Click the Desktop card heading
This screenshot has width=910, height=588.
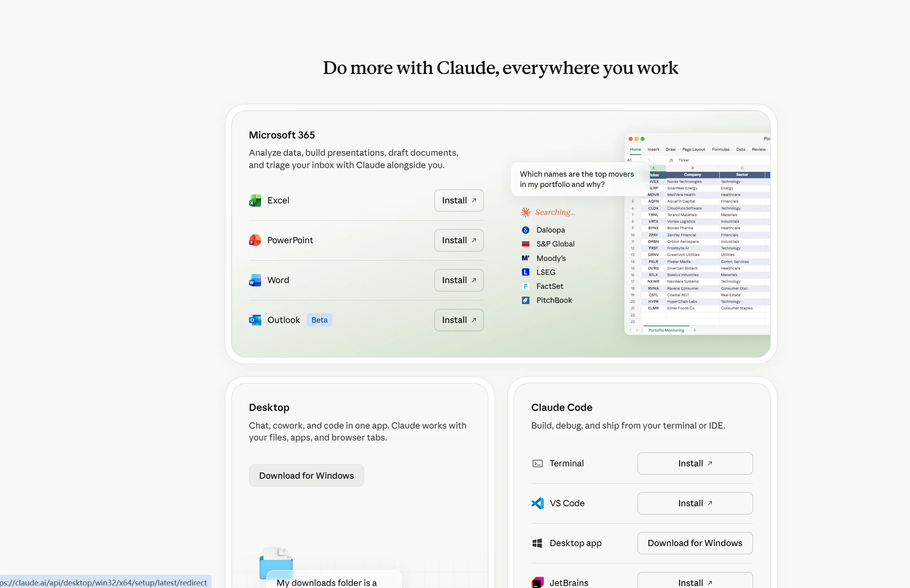coord(269,408)
